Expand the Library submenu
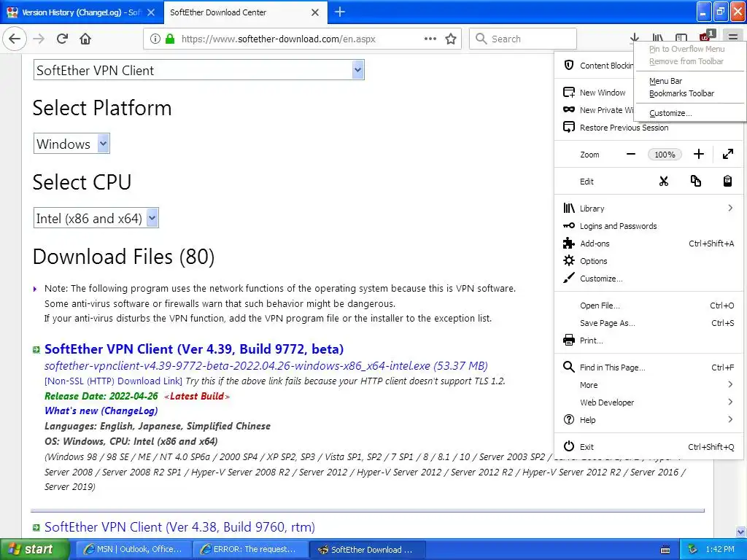The image size is (747, 560). coord(649,208)
